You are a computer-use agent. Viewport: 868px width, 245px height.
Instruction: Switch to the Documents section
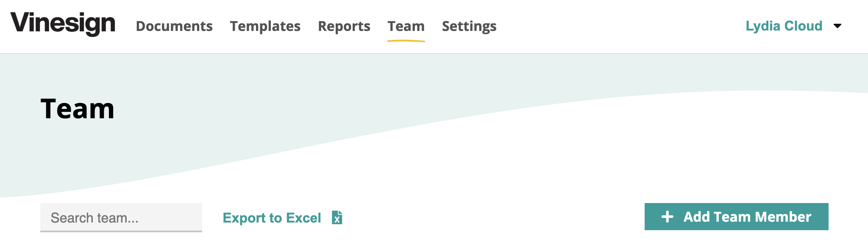[x=175, y=26]
